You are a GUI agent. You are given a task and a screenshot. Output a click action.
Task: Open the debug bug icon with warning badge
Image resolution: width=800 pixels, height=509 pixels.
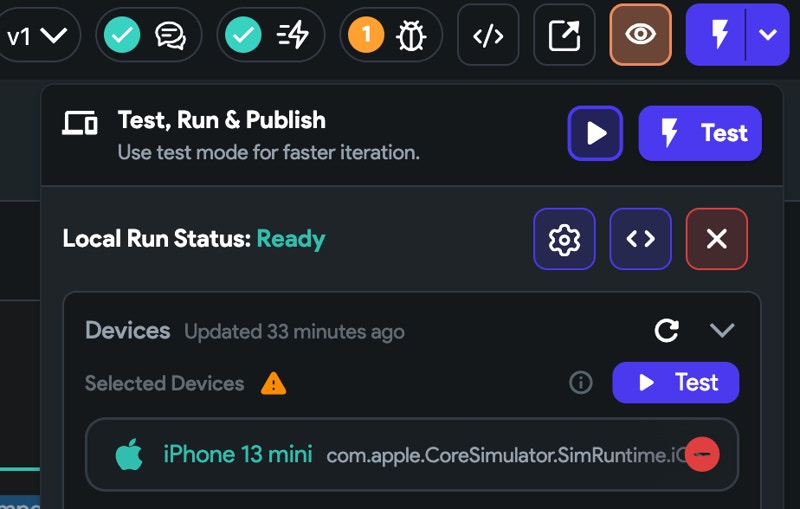391,35
